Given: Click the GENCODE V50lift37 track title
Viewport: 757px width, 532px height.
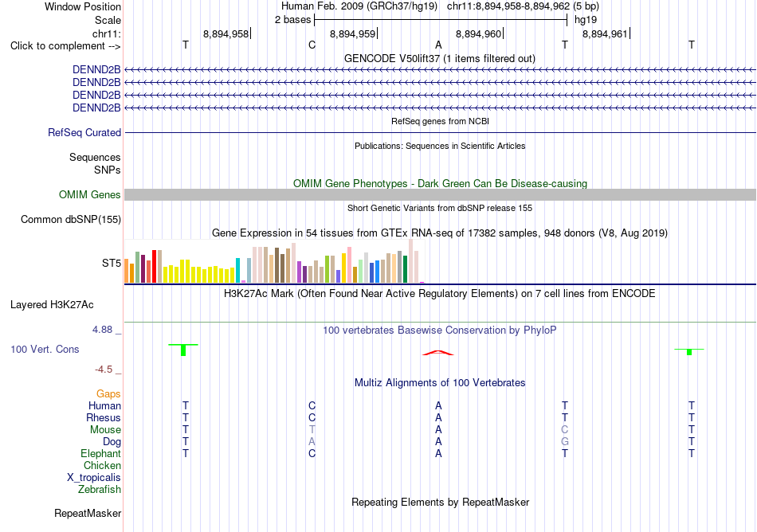Looking at the screenshot, I should pyautogui.click(x=440, y=58).
